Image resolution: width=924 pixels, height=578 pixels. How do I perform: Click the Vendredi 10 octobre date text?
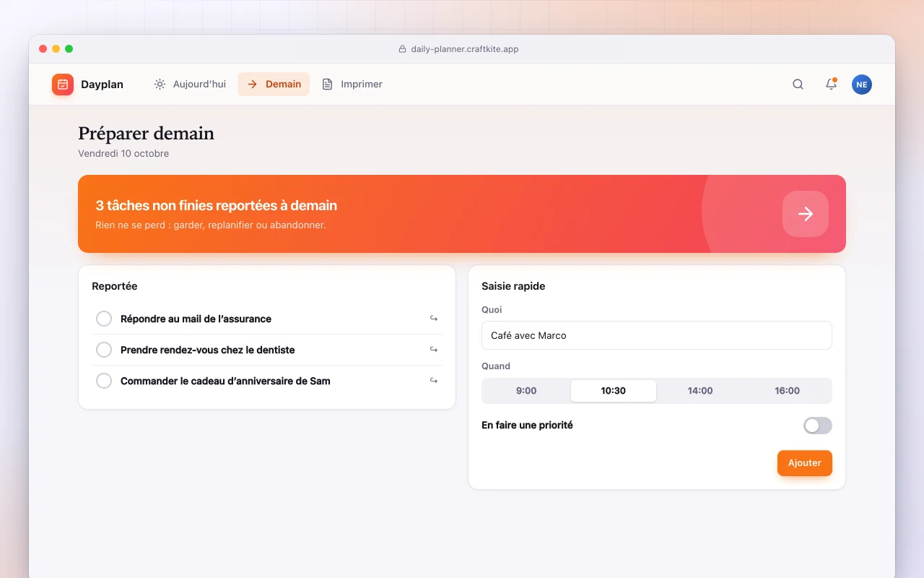pos(123,153)
